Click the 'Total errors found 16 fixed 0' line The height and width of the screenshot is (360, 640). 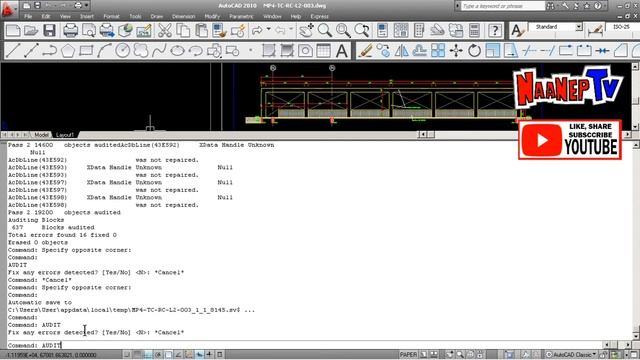pyautogui.click(x=62, y=235)
